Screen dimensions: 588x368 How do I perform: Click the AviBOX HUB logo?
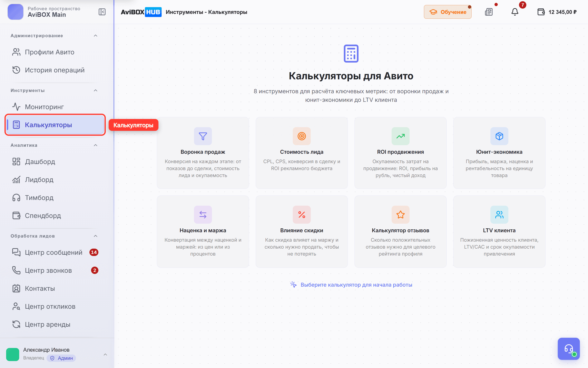tap(141, 12)
